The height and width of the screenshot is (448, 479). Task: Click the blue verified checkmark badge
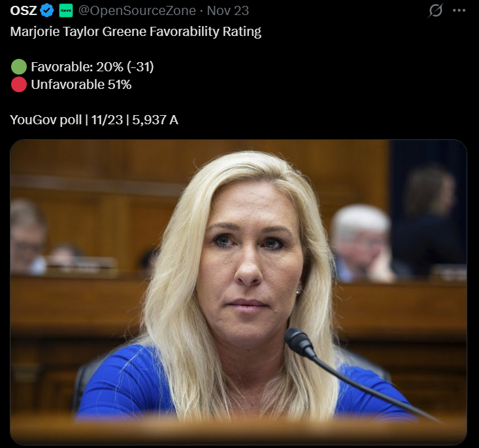tap(47, 10)
